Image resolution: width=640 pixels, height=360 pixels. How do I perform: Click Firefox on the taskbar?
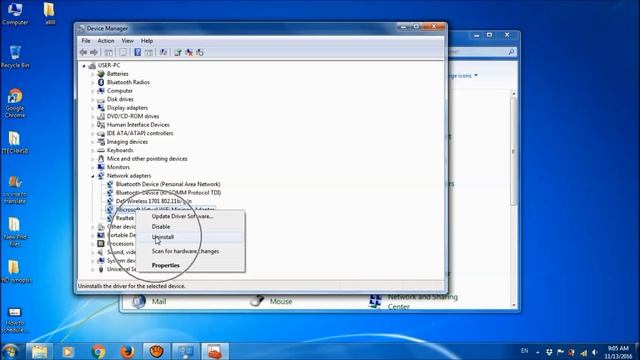tap(127, 351)
